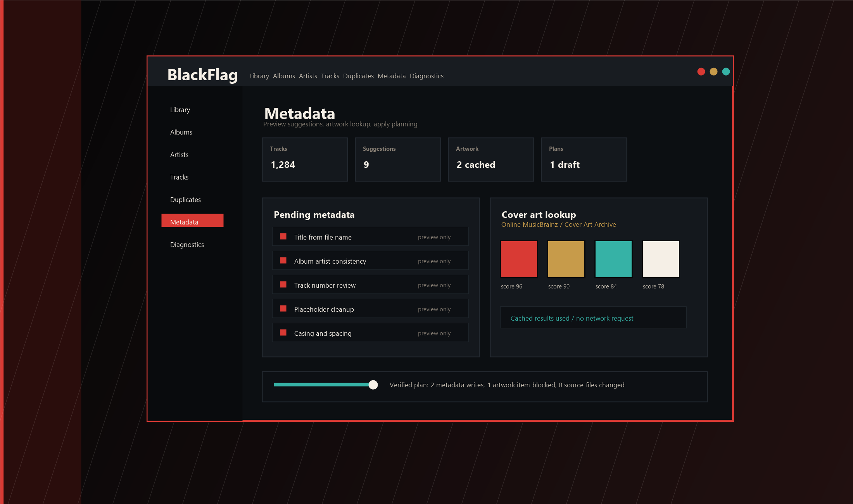The image size is (853, 504).
Task: Select Library in the sidebar
Action: click(180, 110)
